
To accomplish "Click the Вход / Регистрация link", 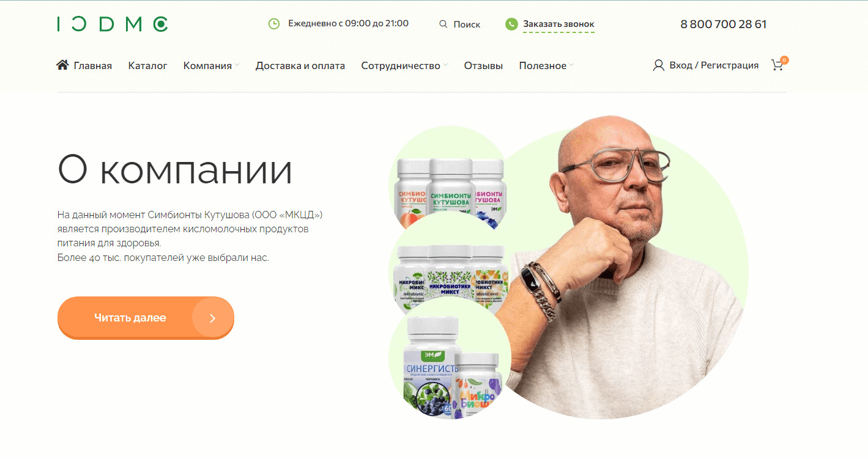I will click(x=714, y=65).
